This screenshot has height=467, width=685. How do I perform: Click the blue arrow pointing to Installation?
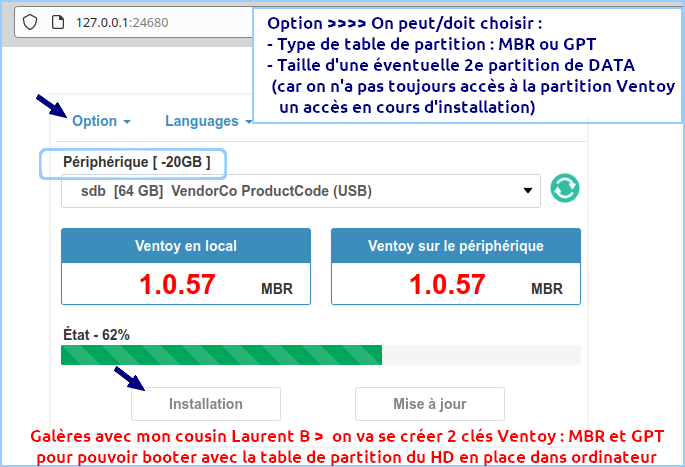coord(127,377)
